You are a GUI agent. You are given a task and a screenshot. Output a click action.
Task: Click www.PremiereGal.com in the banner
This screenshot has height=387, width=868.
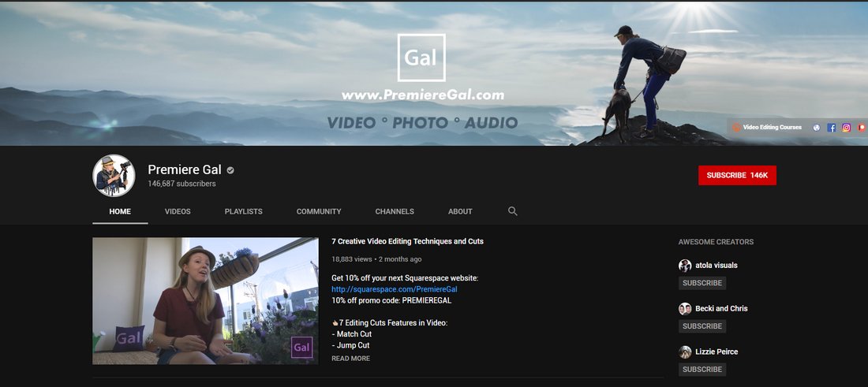[423, 95]
